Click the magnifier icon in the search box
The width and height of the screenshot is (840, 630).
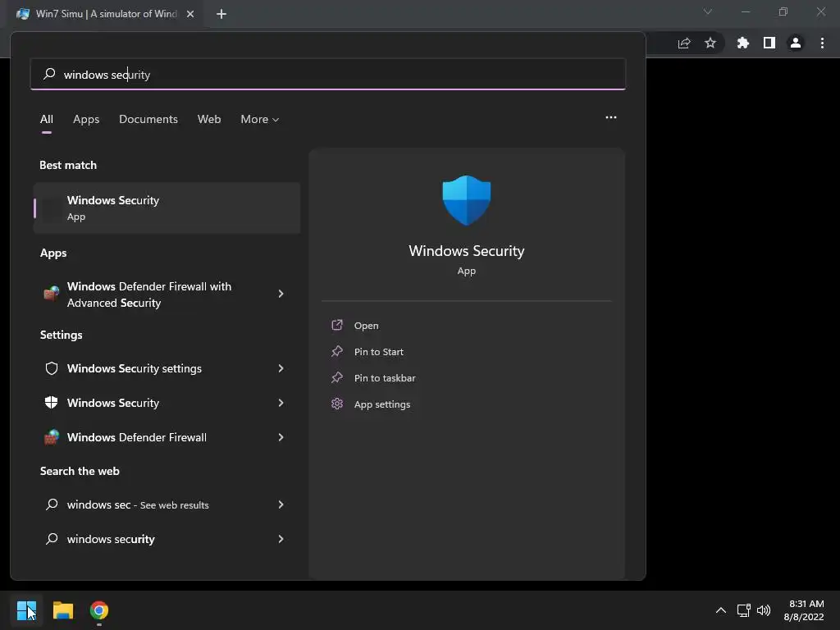49,73
